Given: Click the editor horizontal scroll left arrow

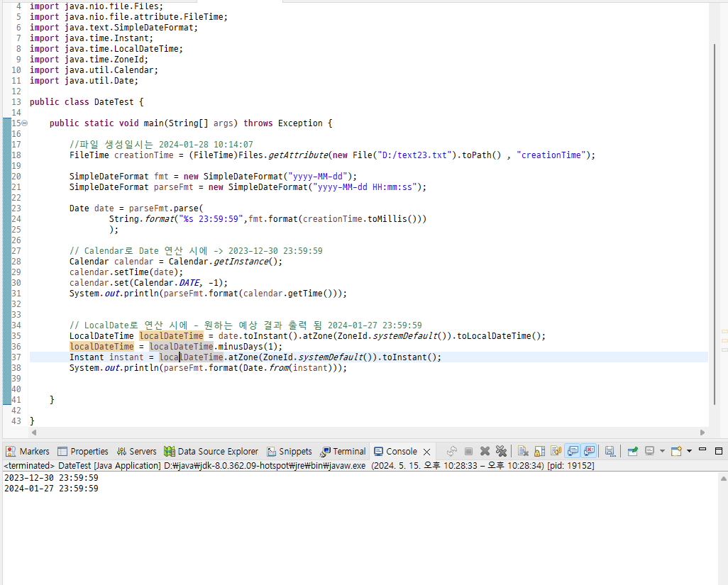Looking at the screenshot, I should tap(34, 433).
